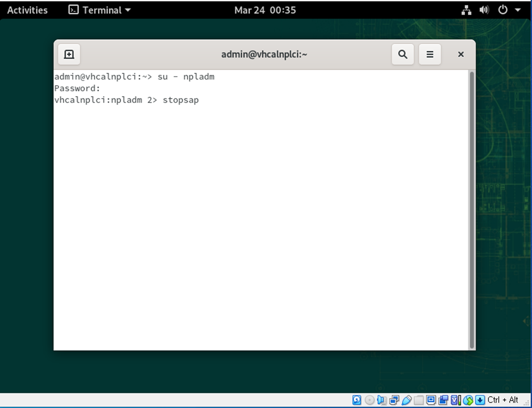Open the terminal hamburger menu
Screen dimensions: 532x408
430,54
